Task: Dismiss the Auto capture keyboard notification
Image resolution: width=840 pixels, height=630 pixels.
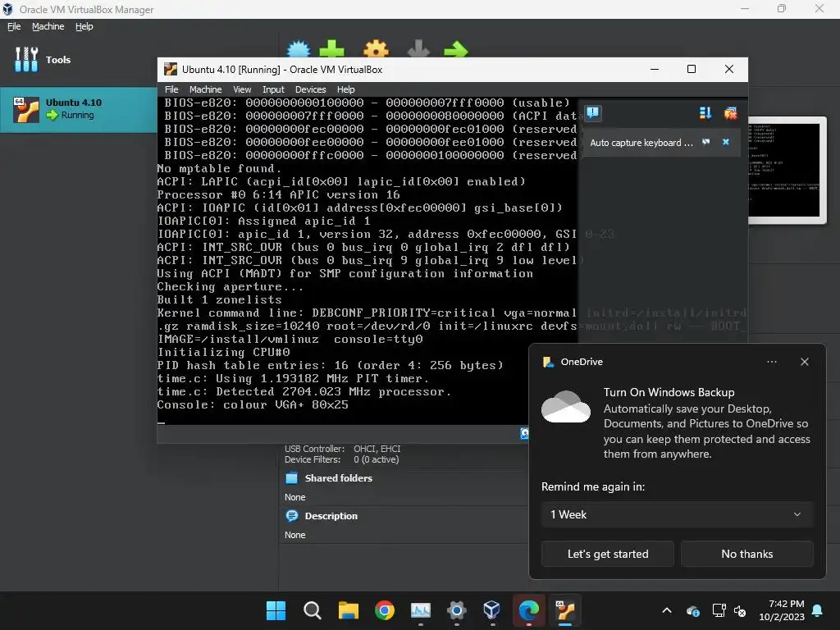Action: point(726,142)
